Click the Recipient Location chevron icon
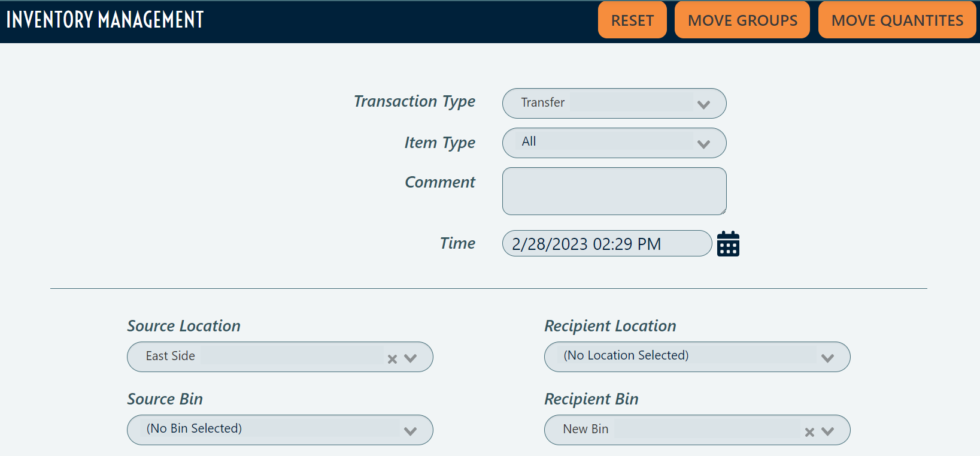The height and width of the screenshot is (456, 980). pos(828,358)
